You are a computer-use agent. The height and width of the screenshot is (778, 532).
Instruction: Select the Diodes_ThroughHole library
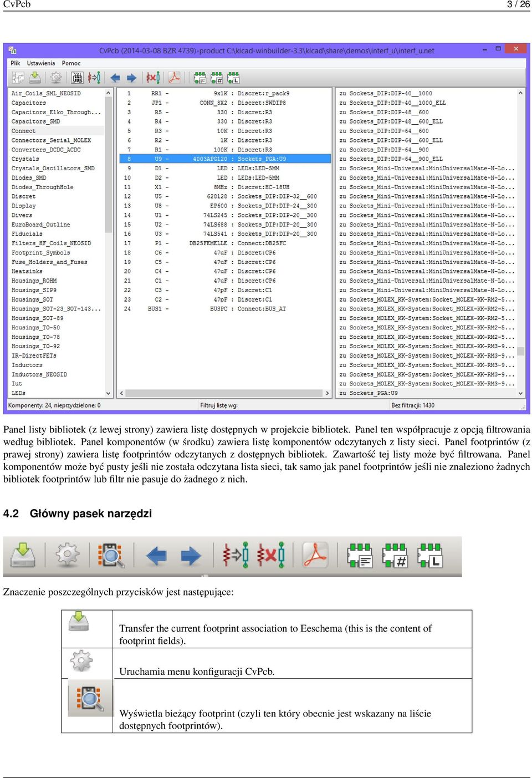(x=57, y=187)
